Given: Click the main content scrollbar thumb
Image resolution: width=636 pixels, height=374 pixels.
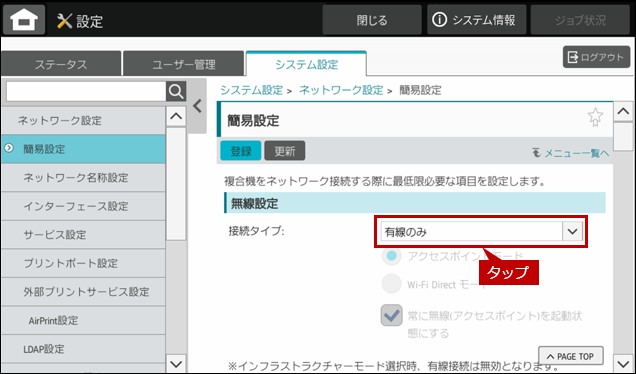Looking at the screenshot, I should pyautogui.click(x=623, y=137).
